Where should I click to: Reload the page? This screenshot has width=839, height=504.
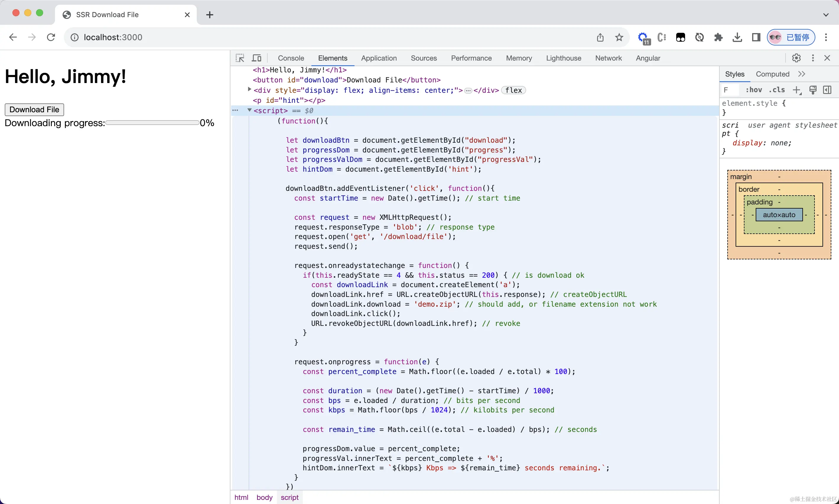[51, 37]
